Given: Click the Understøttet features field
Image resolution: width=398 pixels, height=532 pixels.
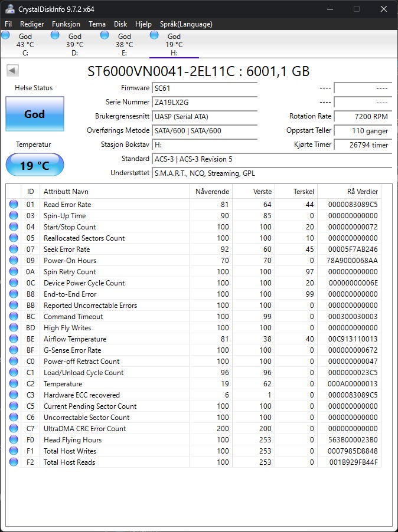Looking at the screenshot, I should point(272,173).
